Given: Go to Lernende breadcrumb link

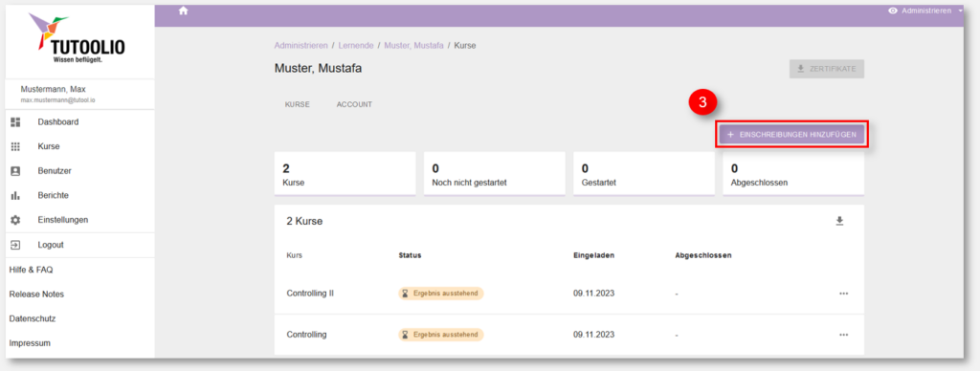Looking at the screenshot, I should click(x=356, y=46).
